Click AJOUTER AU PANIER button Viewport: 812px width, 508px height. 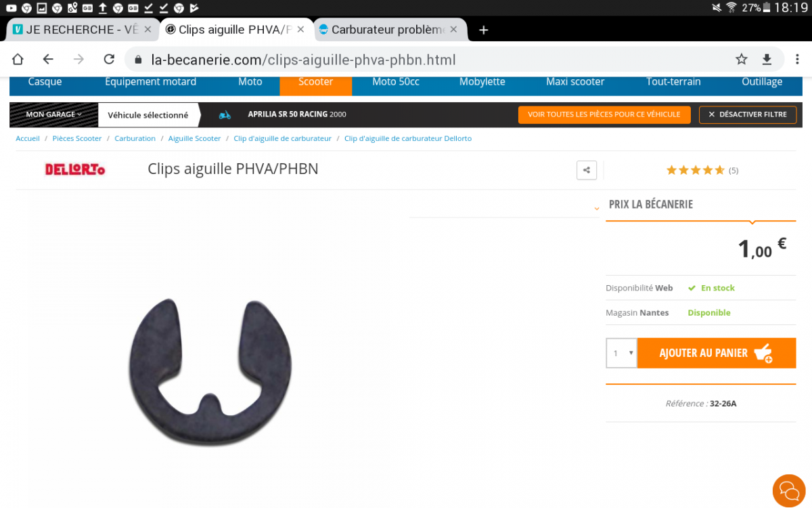pos(717,353)
